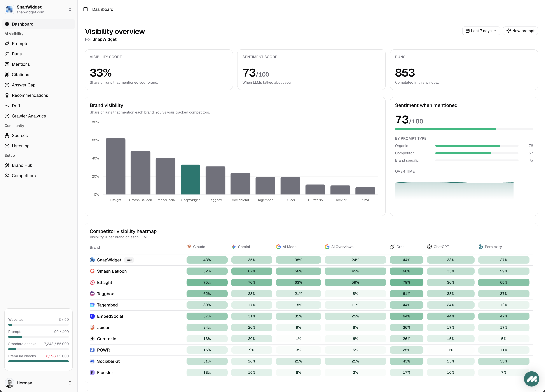The image size is (545, 392).
Task: Open the Last 7 days date dropdown
Action: [x=481, y=31]
